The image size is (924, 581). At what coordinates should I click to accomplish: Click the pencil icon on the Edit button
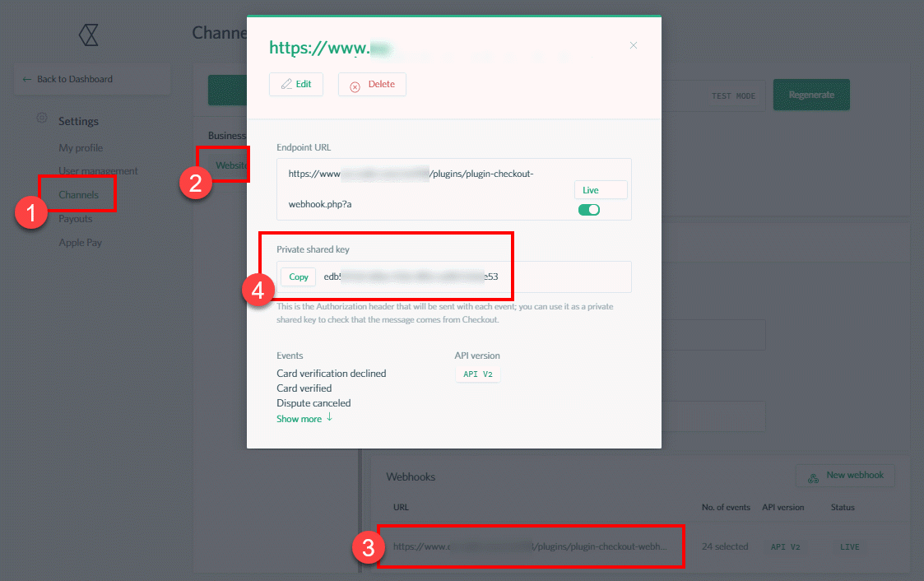click(285, 84)
